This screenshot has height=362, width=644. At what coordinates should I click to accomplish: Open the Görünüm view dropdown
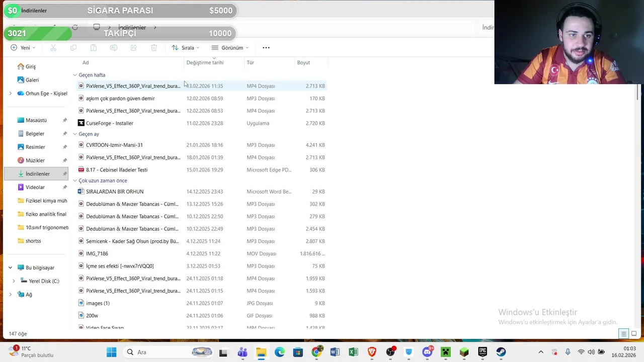[x=230, y=48]
